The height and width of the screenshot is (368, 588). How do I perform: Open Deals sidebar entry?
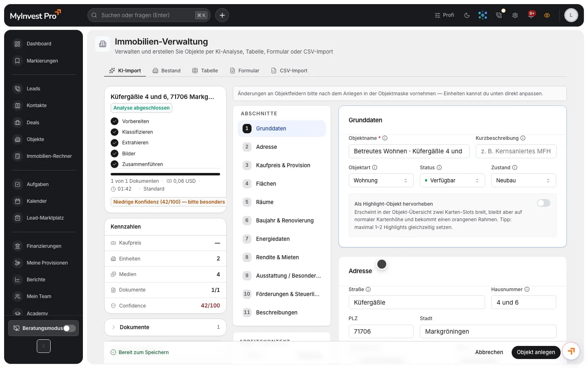pos(44,123)
